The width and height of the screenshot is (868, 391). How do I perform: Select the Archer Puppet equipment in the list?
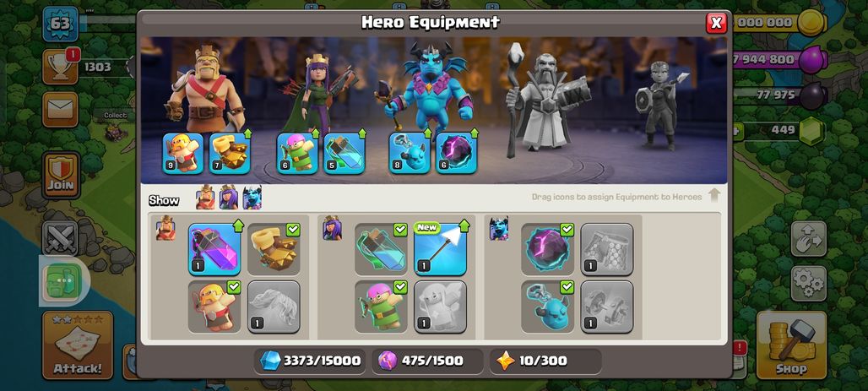tap(381, 307)
